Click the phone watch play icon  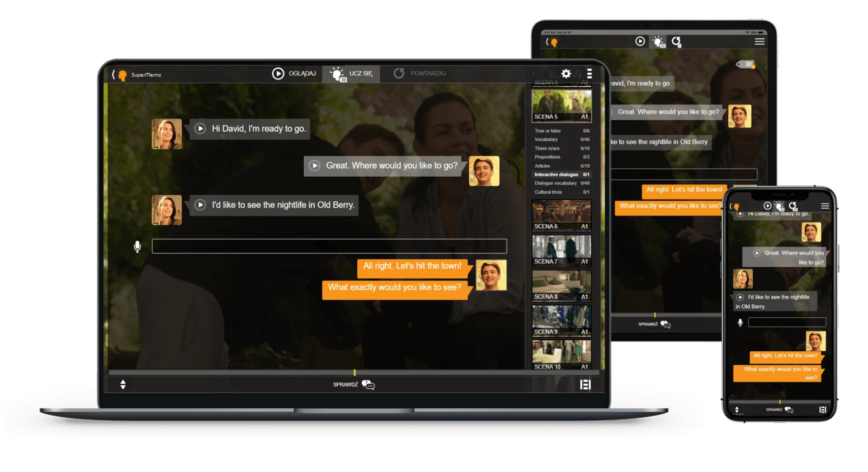coord(767,206)
